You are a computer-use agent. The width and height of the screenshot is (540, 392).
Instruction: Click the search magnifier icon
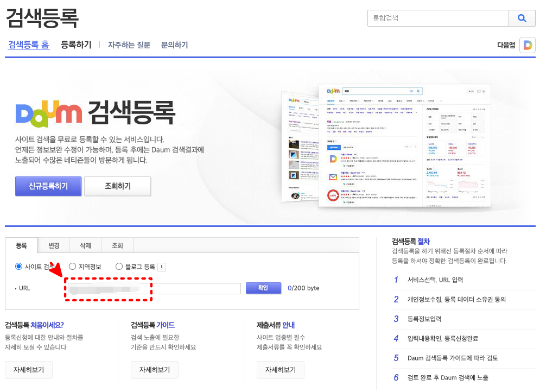(x=522, y=18)
